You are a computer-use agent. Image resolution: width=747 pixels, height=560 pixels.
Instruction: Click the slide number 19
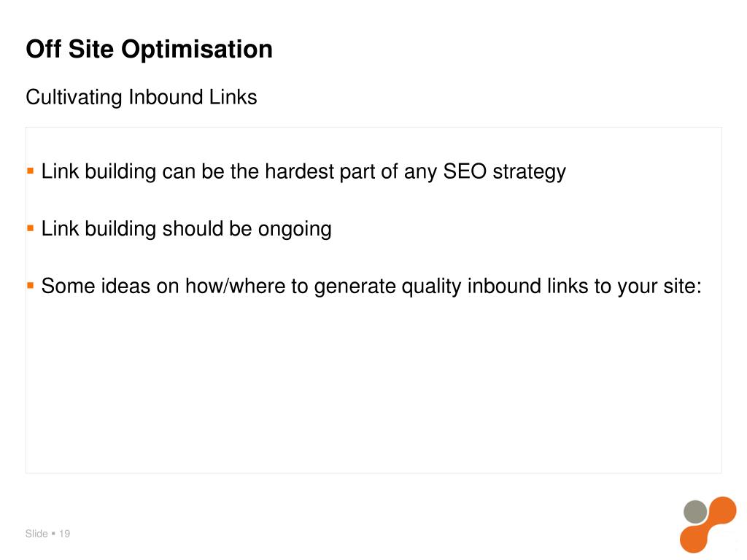pyautogui.click(x=64, y=533)
